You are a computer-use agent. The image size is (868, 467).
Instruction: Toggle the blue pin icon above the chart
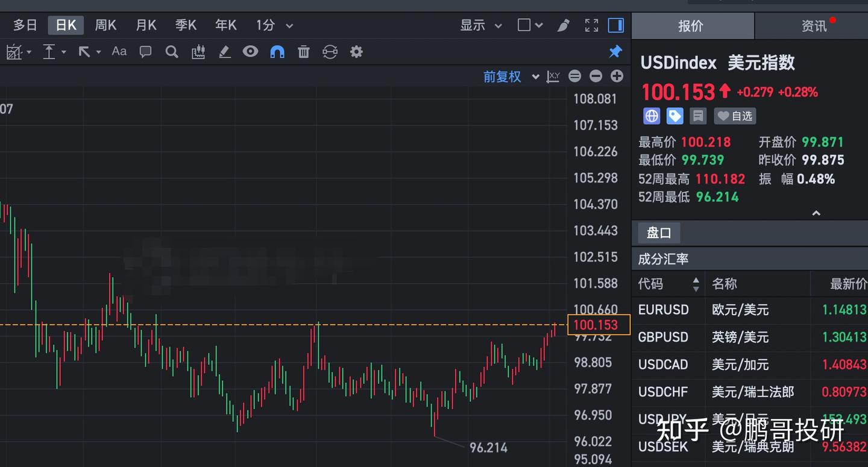tap(615, 51)
